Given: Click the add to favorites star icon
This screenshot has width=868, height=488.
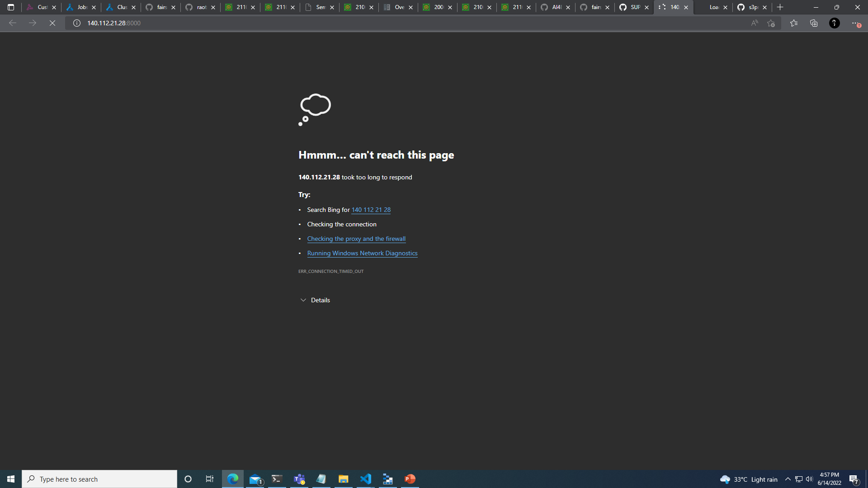Looking at the screenshot, I should click(772, 23).
